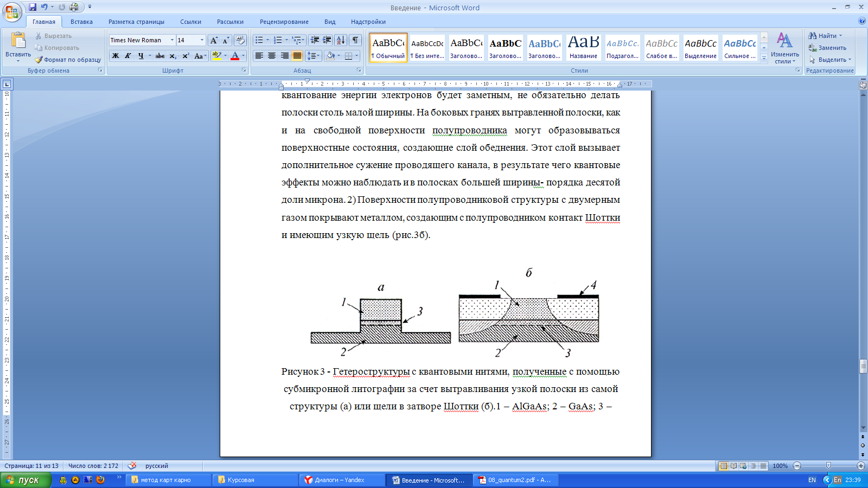Open the Times New Roman font dropdown

172,40
